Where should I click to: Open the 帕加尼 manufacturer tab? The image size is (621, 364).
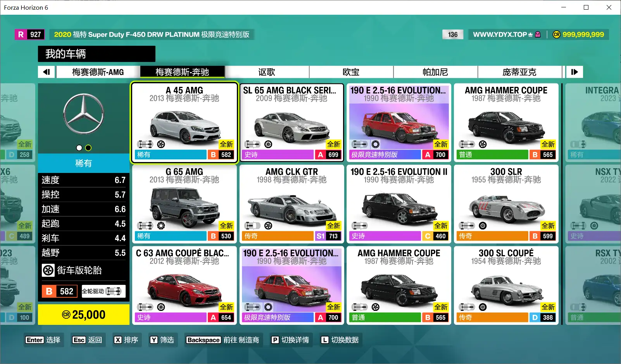[435, 72]
